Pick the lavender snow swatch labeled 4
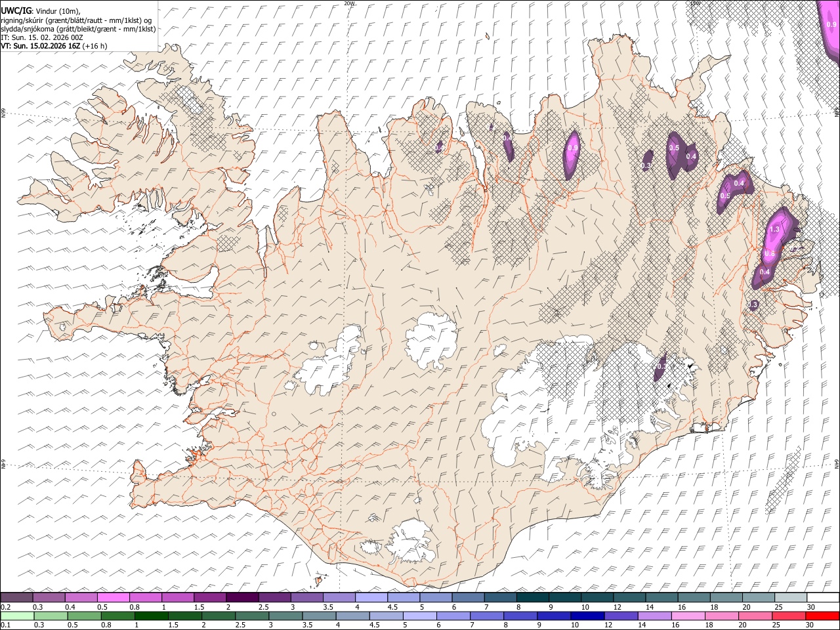840x630 pixels. click(371, 597)
